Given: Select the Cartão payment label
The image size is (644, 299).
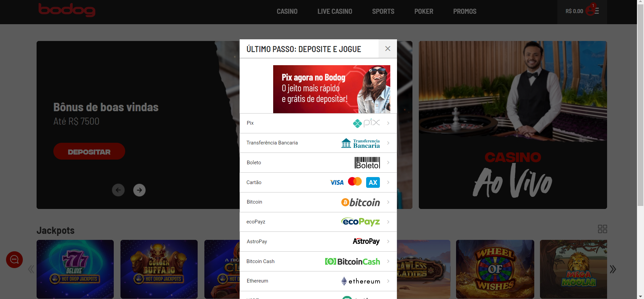Looking at the screenshot, I should 254,182.
